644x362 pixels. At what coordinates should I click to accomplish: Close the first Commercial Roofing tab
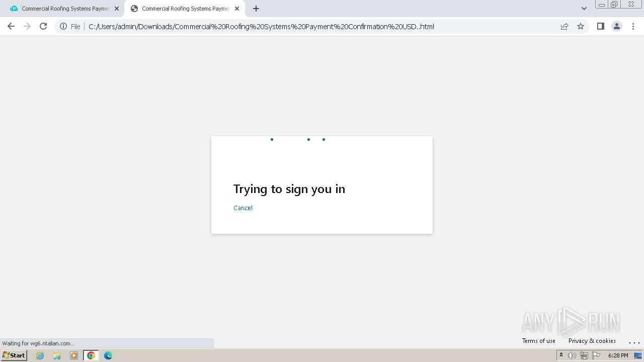point(117,9)
